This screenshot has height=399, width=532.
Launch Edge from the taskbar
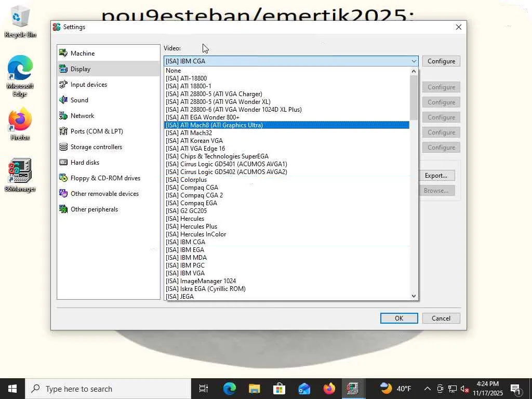click(x=229, y=389)
